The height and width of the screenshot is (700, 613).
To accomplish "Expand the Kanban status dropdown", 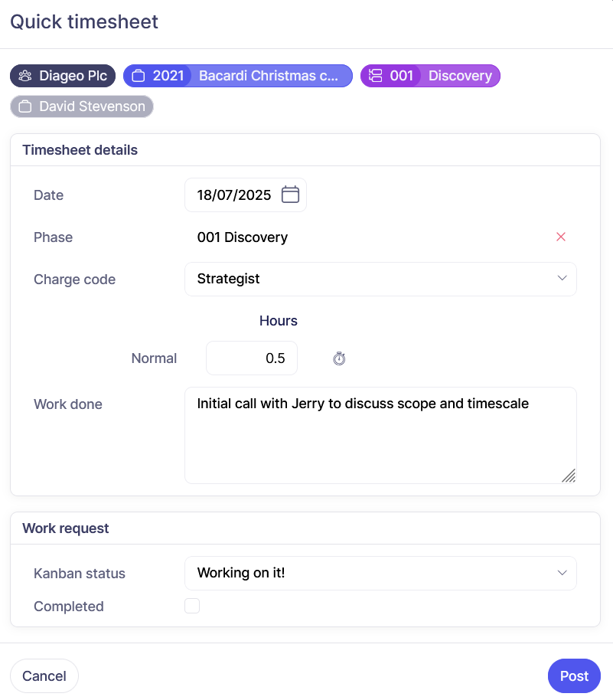I will tap(380, 573).
